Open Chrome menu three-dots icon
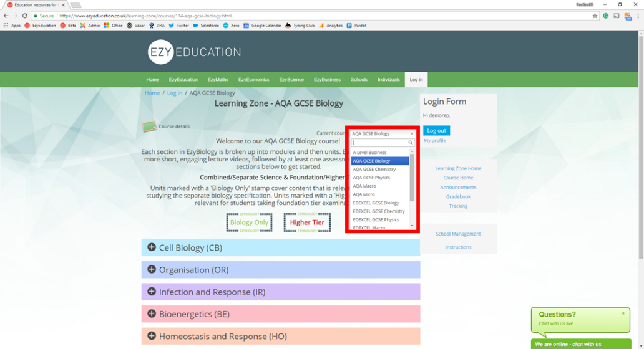 (x=638, y=16)
